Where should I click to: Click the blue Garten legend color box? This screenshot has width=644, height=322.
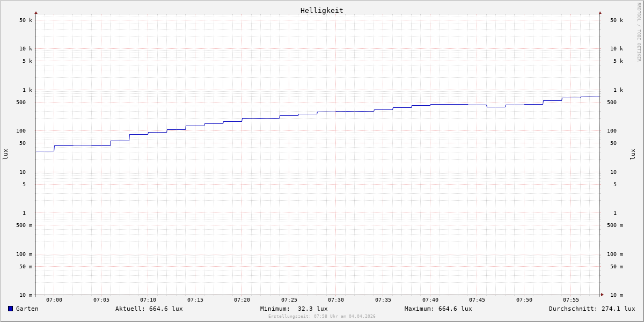[10, 309]
